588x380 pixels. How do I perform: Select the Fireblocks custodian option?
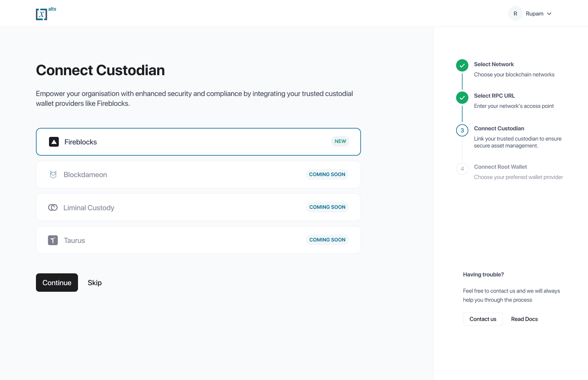(198, 142)
